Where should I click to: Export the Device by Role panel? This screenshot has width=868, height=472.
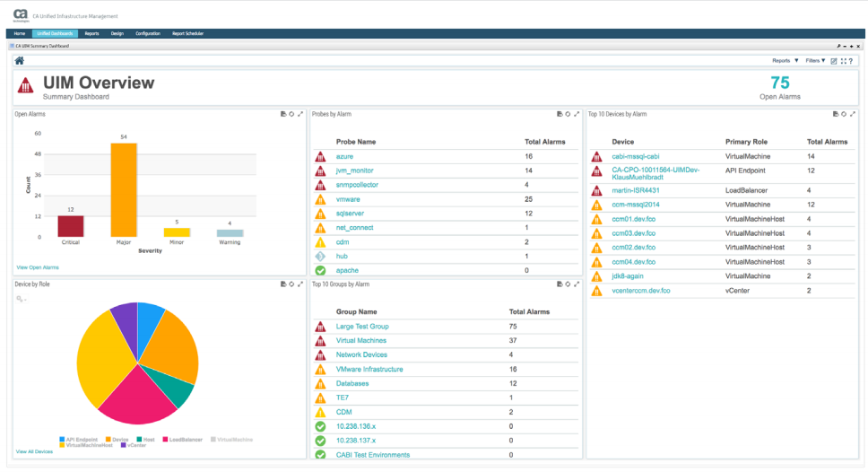[x=282, y=284]
